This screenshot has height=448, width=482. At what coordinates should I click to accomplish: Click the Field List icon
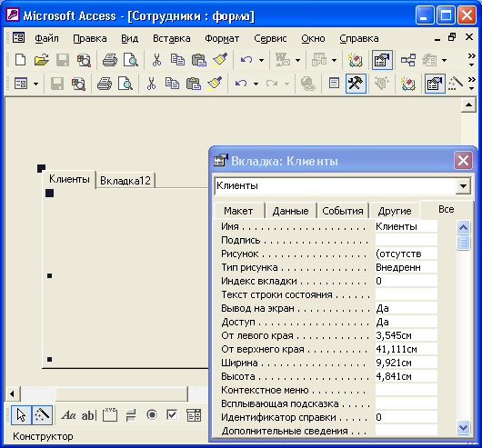[334, 84]
